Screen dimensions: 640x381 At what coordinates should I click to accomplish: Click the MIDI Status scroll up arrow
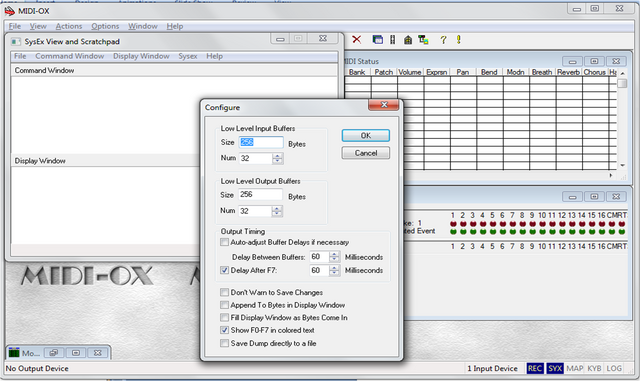pyautogui.click(x=622, y=73)
